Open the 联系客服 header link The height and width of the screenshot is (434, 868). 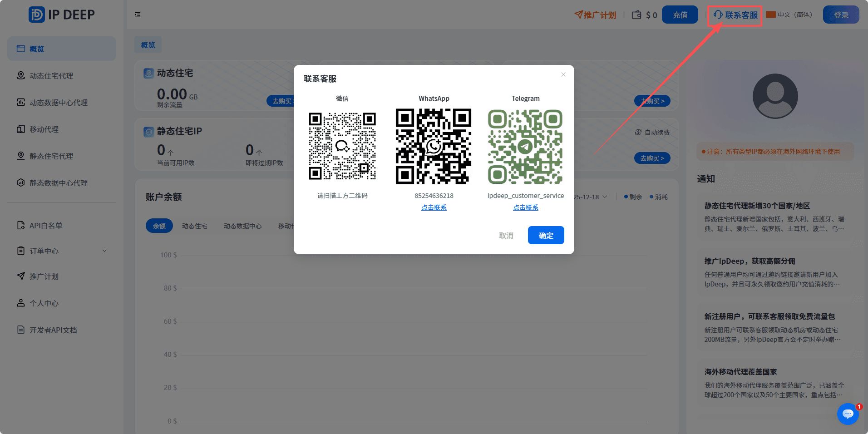tap(735, 15)
